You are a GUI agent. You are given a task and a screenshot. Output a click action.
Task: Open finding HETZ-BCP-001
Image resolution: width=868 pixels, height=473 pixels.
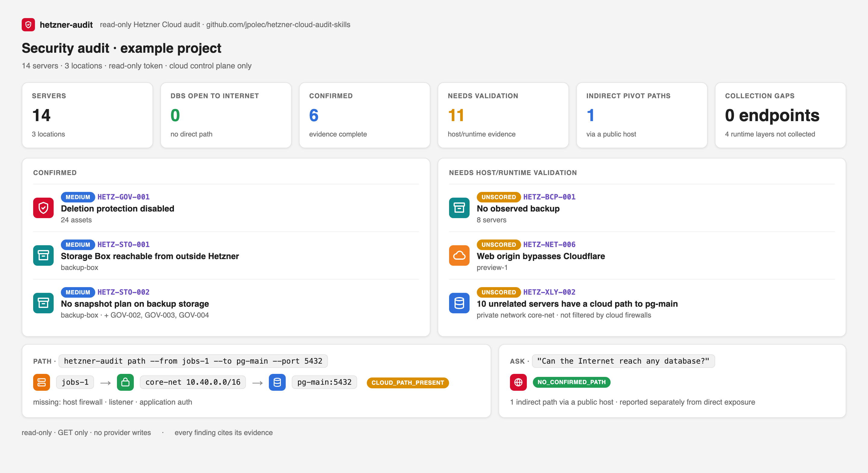click(x=549, y=197)
